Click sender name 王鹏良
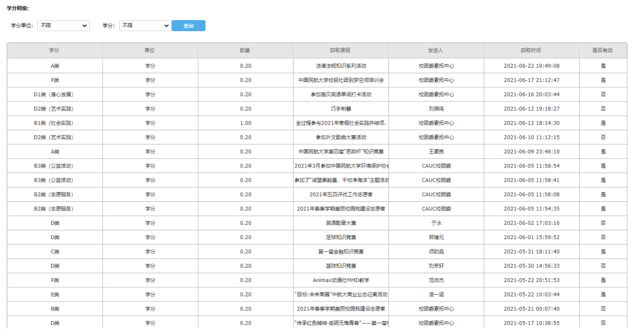 pyautogui.click(x=436, y=152)
